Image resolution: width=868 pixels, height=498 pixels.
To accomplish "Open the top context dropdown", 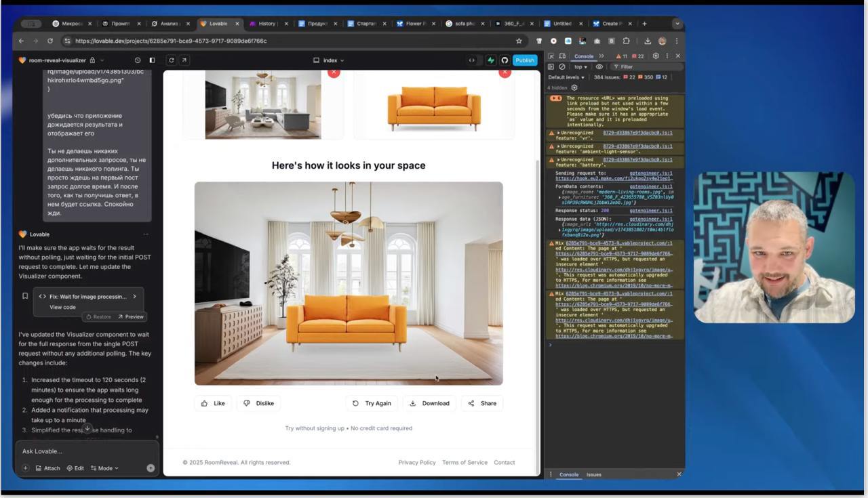I will click(x=580, y=67).
